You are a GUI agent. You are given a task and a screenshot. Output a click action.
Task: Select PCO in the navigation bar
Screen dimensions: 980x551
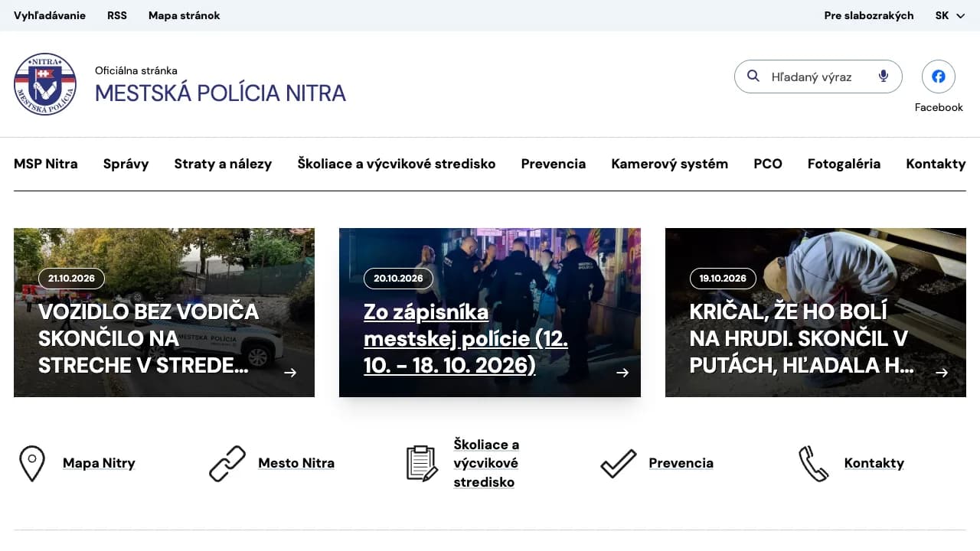[x=768, y=164]
